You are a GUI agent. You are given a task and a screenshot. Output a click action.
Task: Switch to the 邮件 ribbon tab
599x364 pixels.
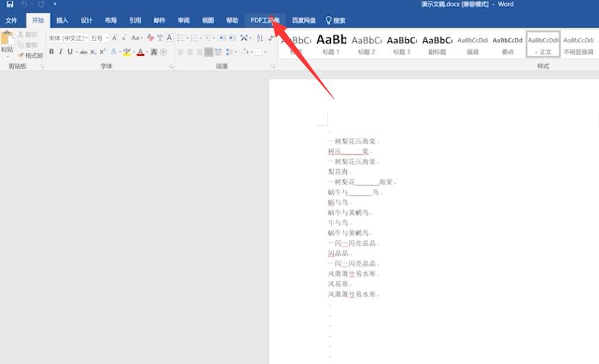(160, 21)
